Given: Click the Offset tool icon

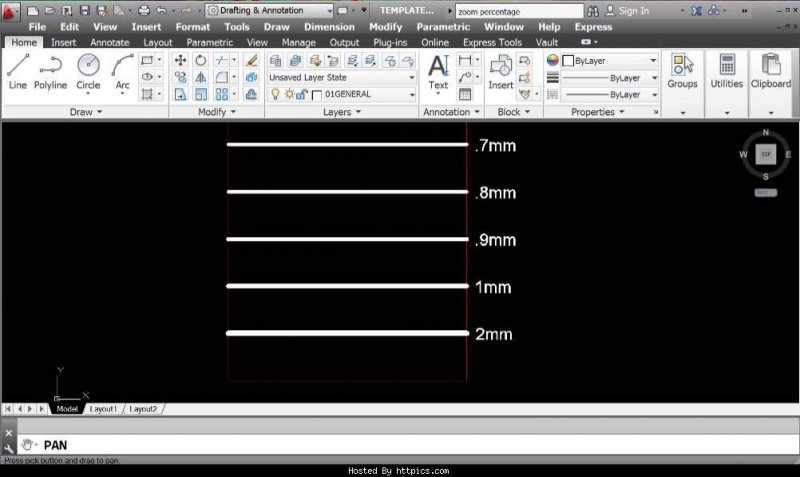Looking at the screenshot, I should point(251,94).
